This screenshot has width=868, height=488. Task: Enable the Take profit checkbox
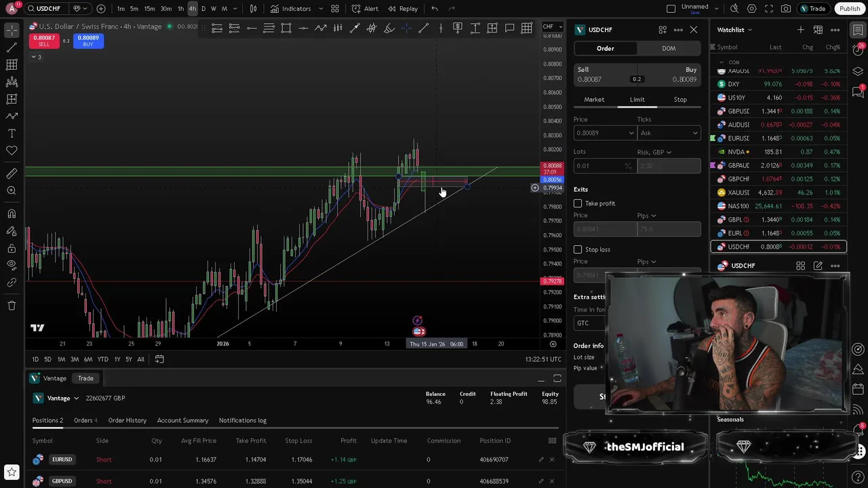tap(578, 203)
